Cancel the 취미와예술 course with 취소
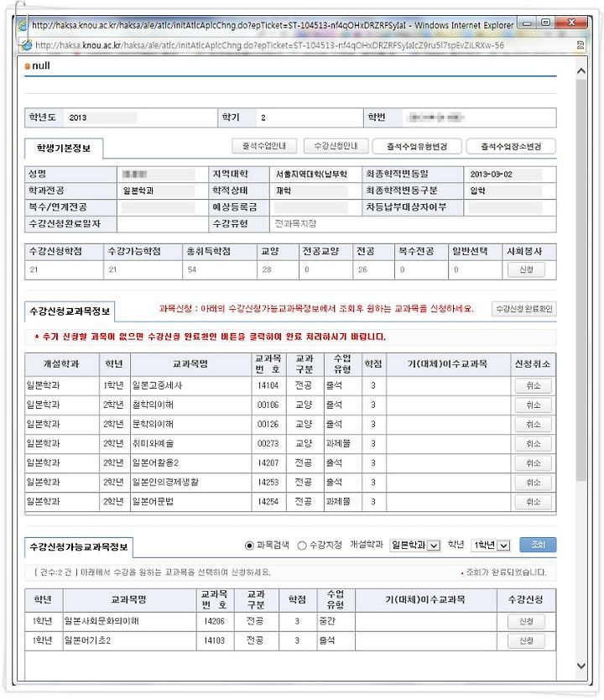 [x=533, y=444]
